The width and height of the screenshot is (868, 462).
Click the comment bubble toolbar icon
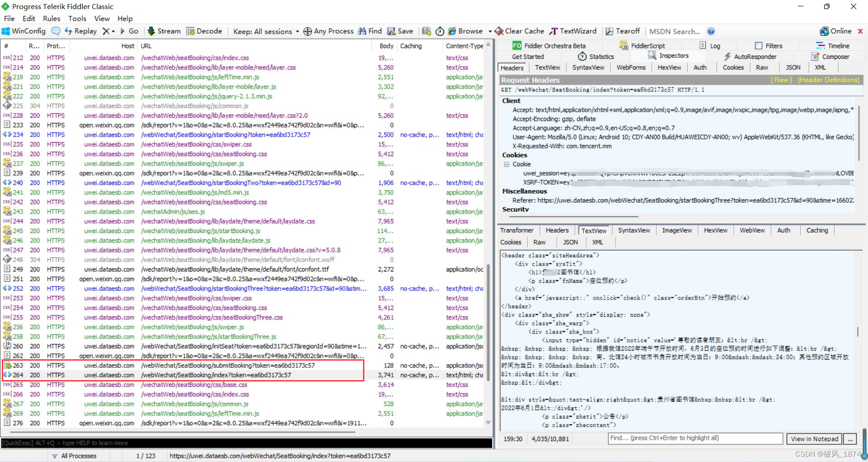point(56,31)
